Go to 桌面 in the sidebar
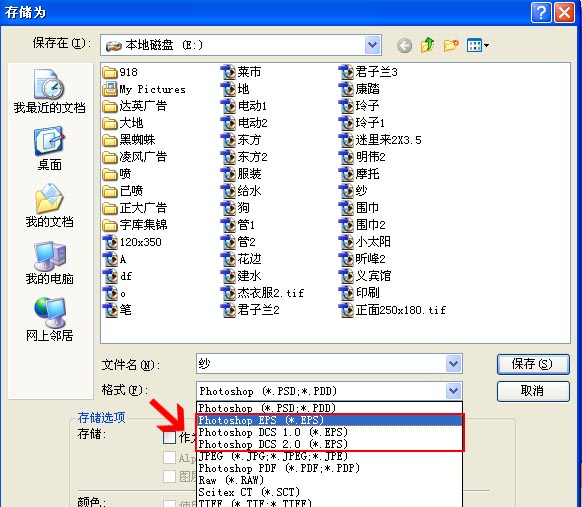This screenshot has width=582, height=507. click(x=49, y=148)
